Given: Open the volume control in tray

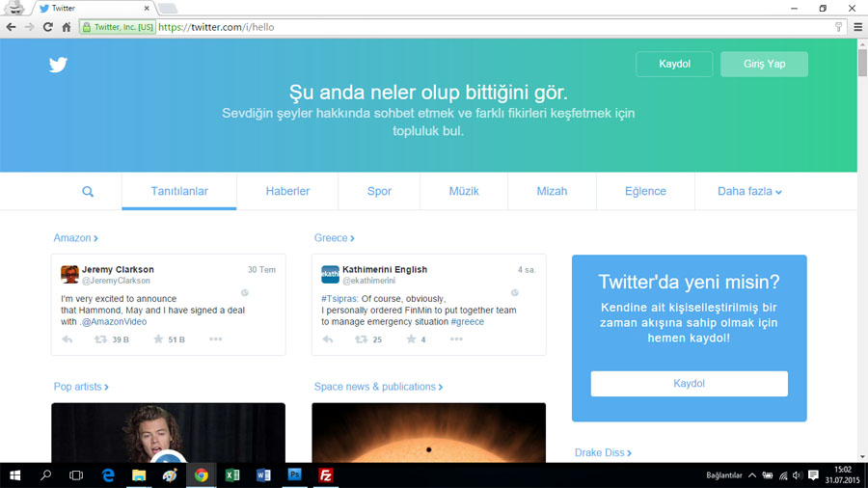Looking at the screenshot, I should [798, 475].
